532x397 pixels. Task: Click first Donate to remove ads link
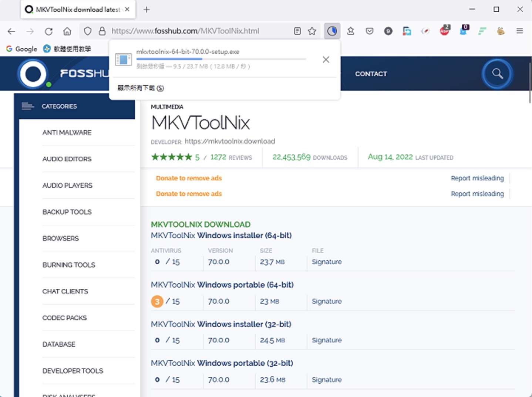[189, 178]
